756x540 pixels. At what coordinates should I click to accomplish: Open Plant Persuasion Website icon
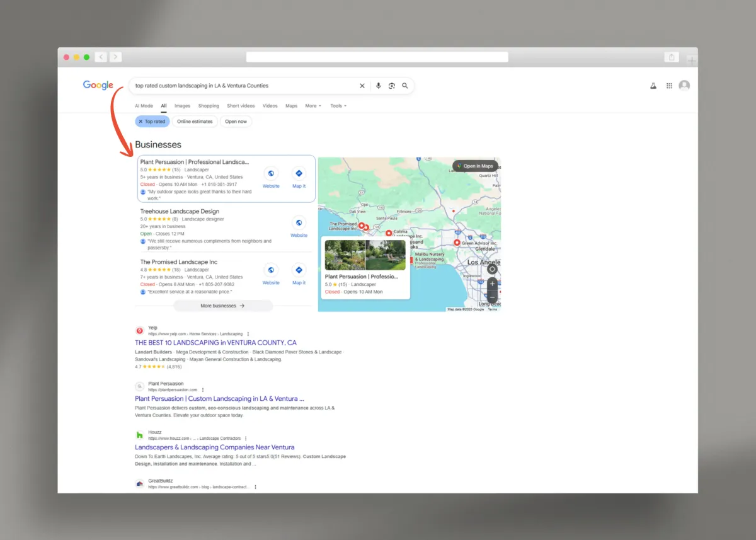pos(271,173)
